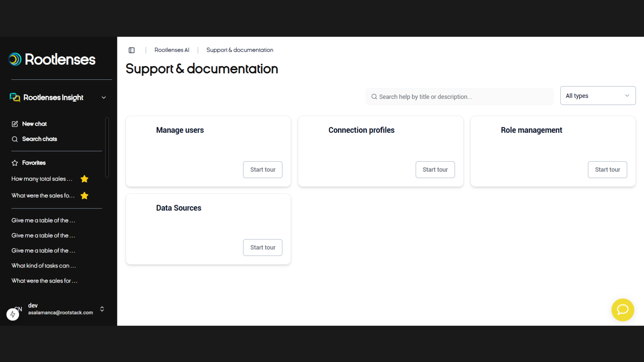Click the Search chats magnifier icon
644x362 pixels.
tap(15, 139)
